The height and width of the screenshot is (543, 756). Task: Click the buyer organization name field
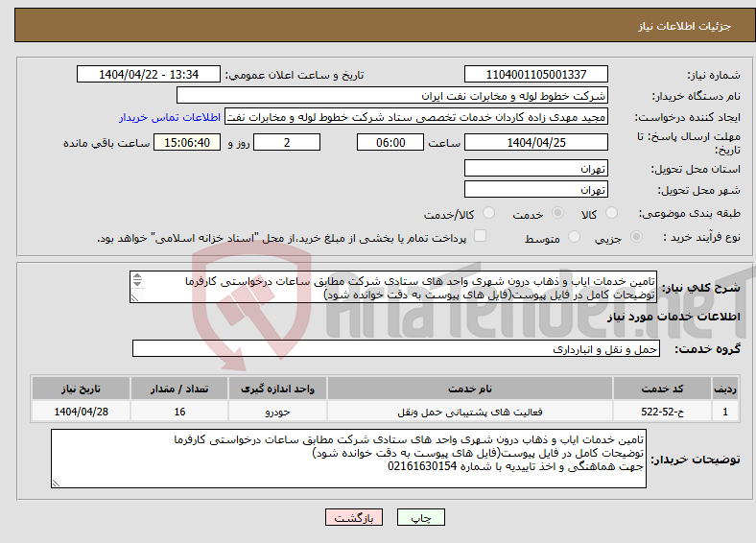[392, 96]
